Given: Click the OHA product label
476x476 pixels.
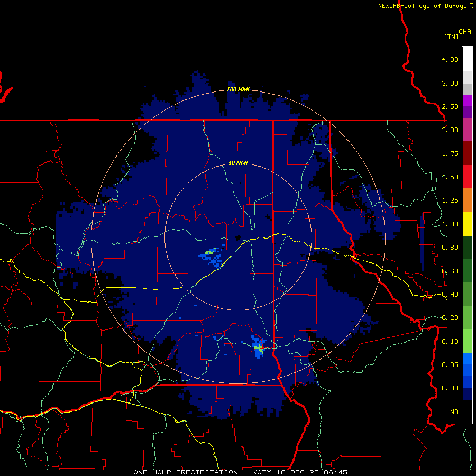Looking at the screenshot, I should pyautogui.click(x=465, y=32).
